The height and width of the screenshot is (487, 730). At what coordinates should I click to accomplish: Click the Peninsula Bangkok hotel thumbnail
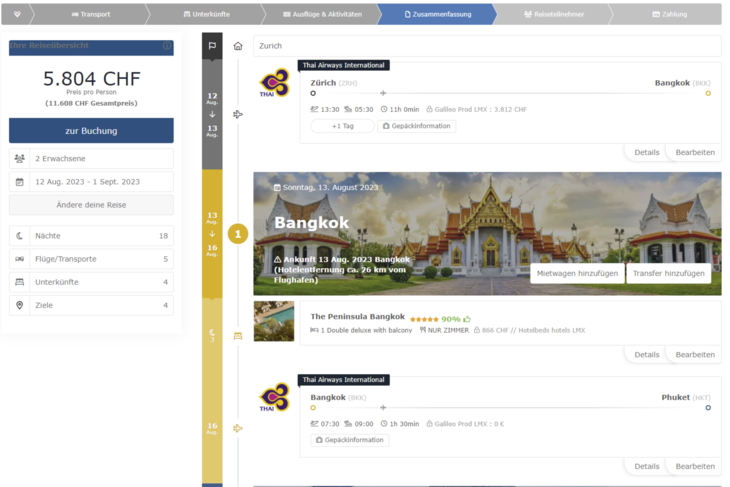tap(274, 322)
